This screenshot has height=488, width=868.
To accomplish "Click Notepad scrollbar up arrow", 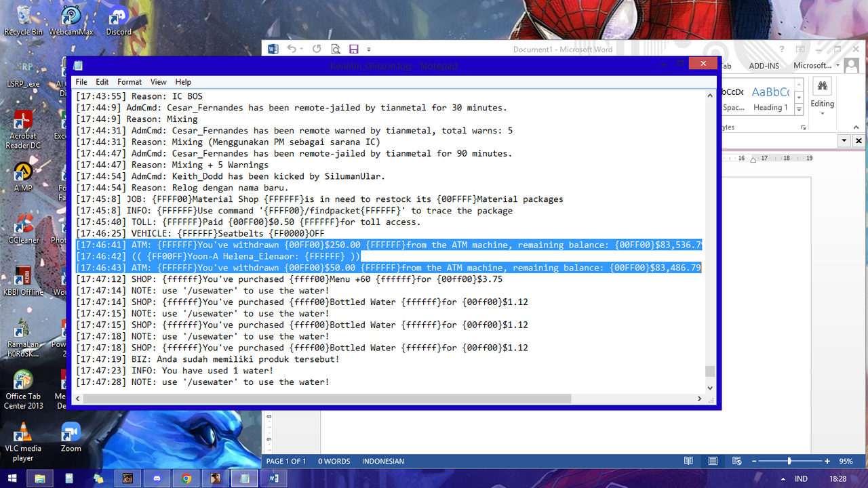I will tap(710, 96).
